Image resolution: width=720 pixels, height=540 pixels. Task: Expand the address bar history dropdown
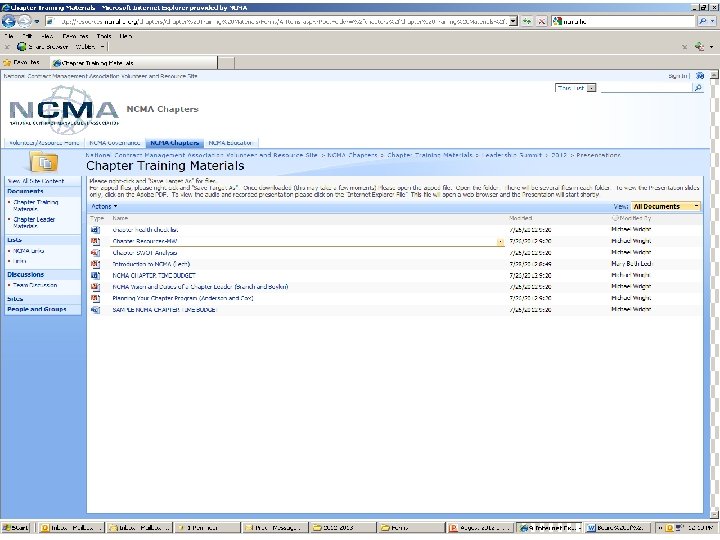513,21
